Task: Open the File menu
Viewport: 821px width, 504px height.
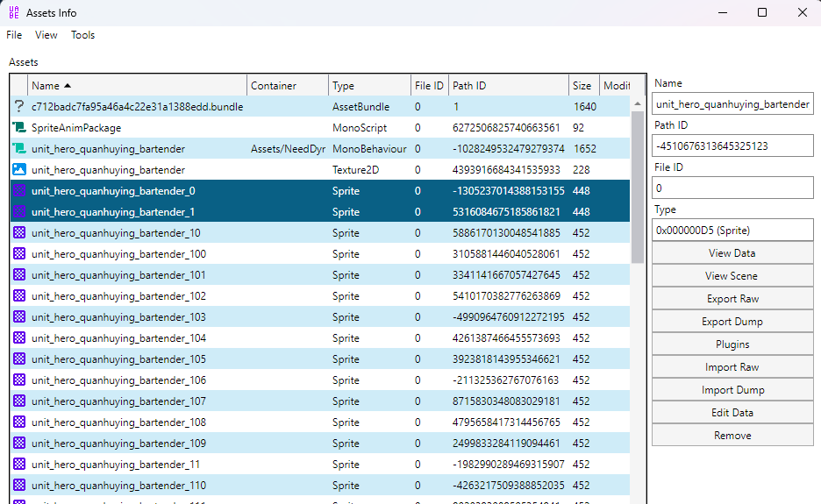Action: coord(14,35)
